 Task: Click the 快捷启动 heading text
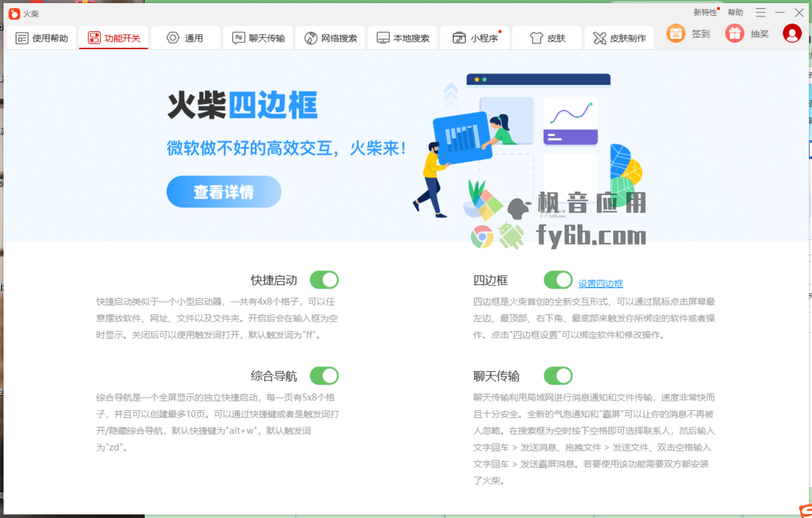274,280
